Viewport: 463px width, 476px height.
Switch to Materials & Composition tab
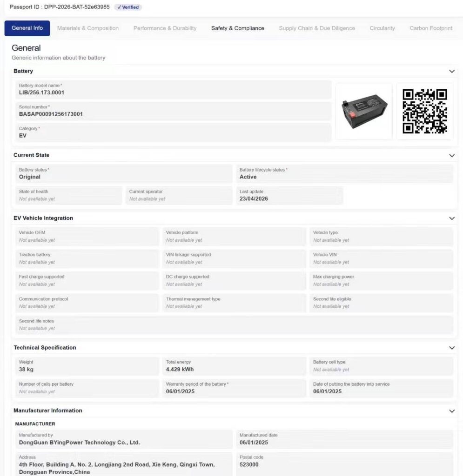point(88,28)
